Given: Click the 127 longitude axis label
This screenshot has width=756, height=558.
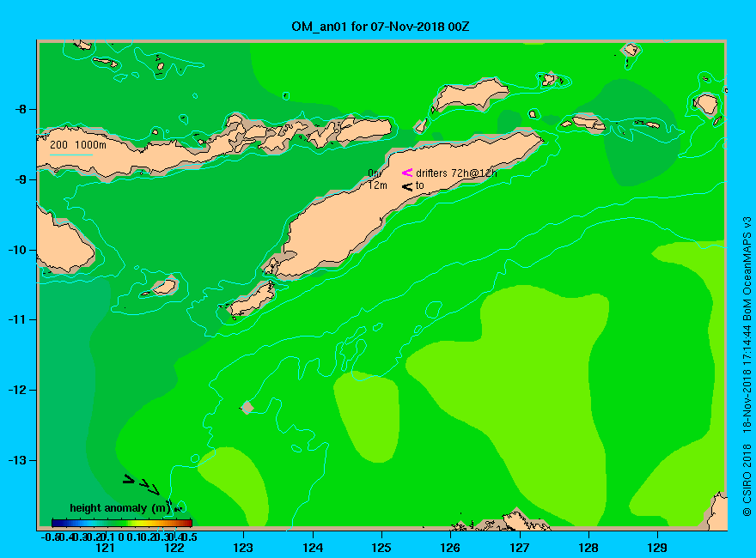Looking at the screenshot, I should click(519, 548).
